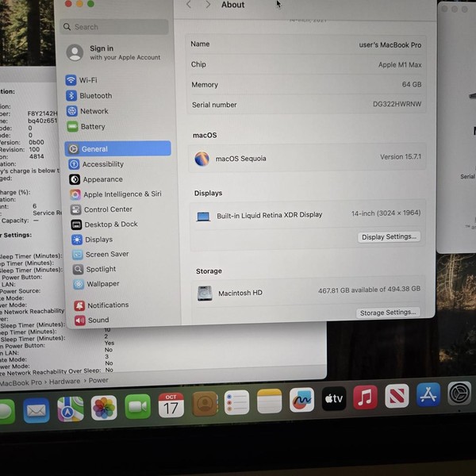Select the Spotlight magnifier icon
The image size is (476, 476).
click(79, 269)
